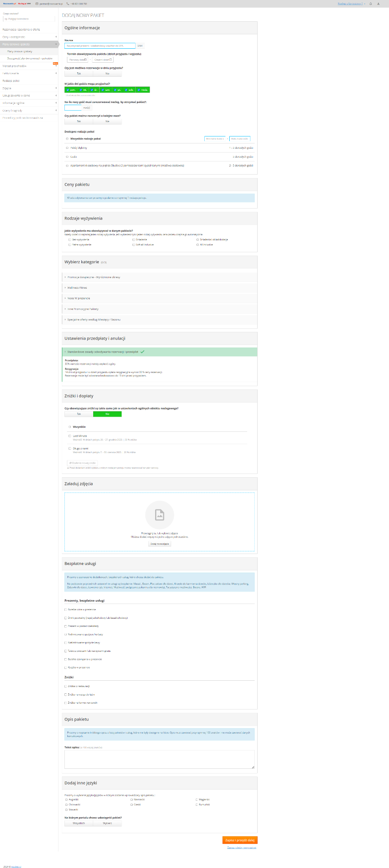Open calendar icon in Pierwszy dzień field
Image resolution: width=389 pixels, height=868 pixels.
click(86, 60)
